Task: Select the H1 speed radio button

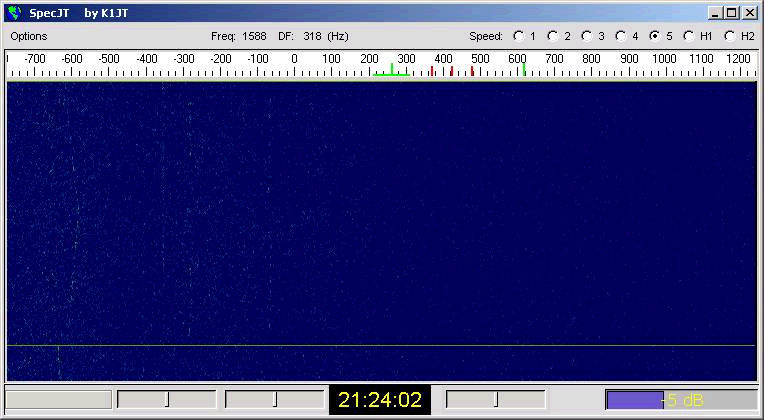Action: pos(689,36)
